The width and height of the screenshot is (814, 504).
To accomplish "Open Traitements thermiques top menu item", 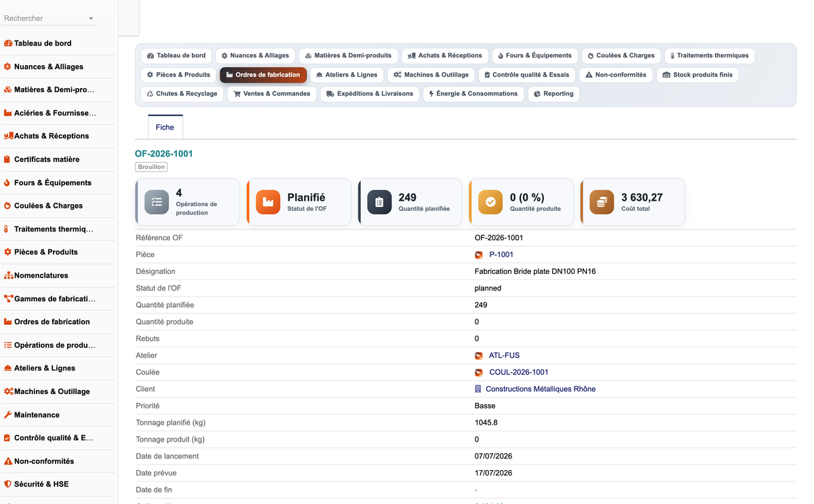I will (x=709, y=56).
